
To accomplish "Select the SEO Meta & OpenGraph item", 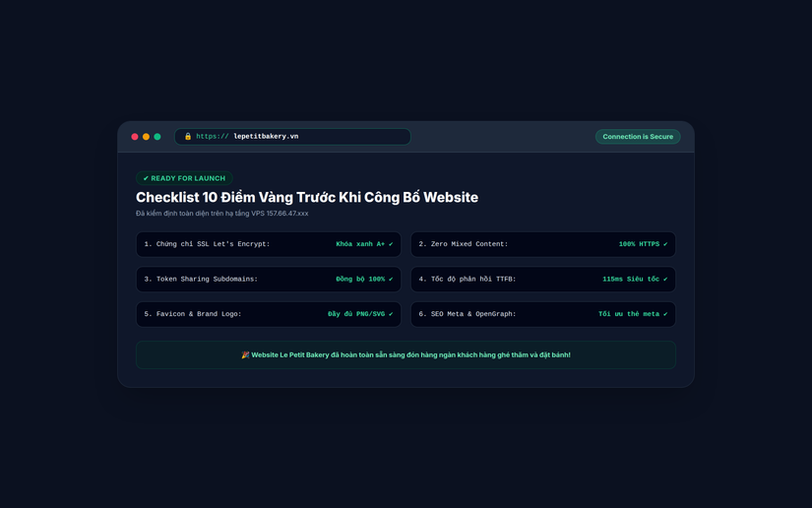I will (x=543, y=314).
